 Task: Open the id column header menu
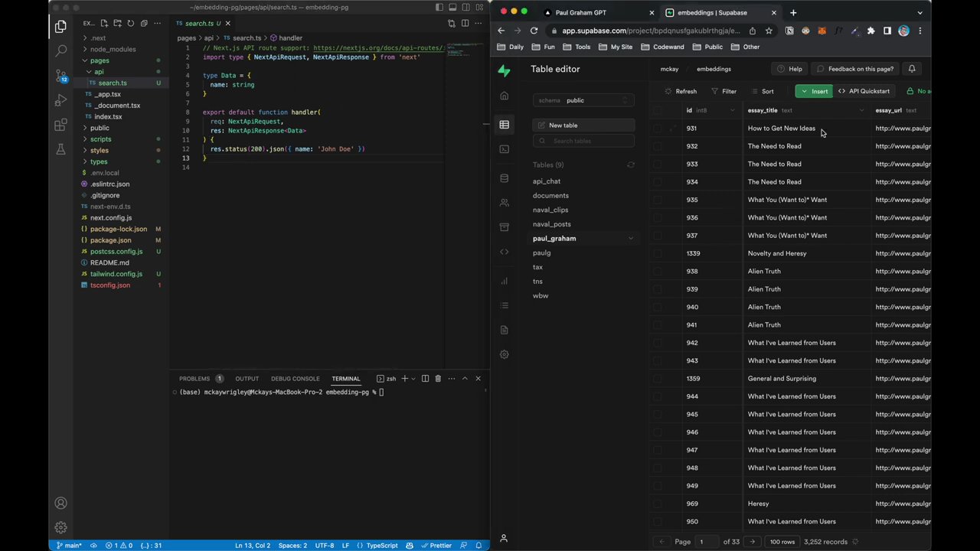(732, 110)
